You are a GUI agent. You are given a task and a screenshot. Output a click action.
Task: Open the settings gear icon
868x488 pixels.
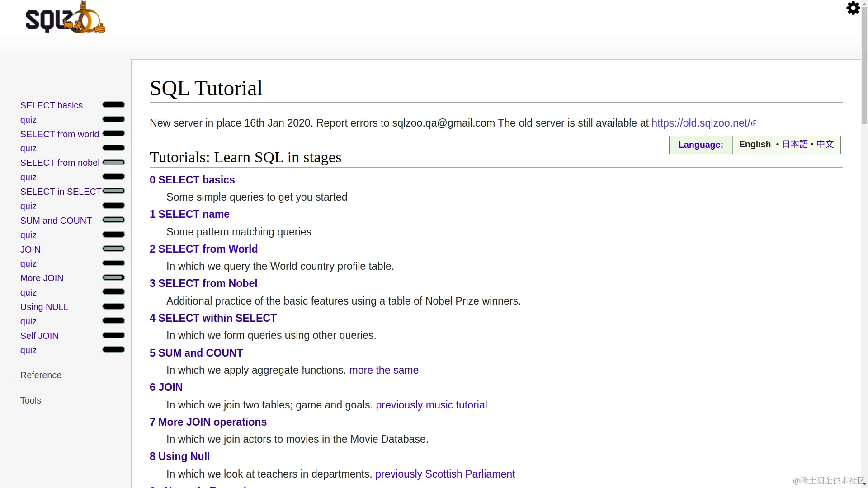click(x=853, y=8)
